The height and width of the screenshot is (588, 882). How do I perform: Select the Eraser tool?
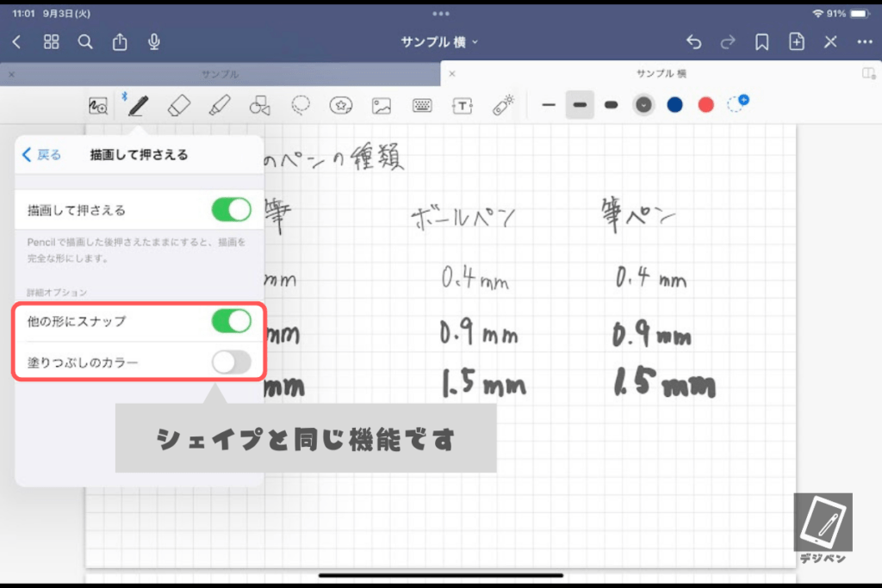[x=179, y=106]
